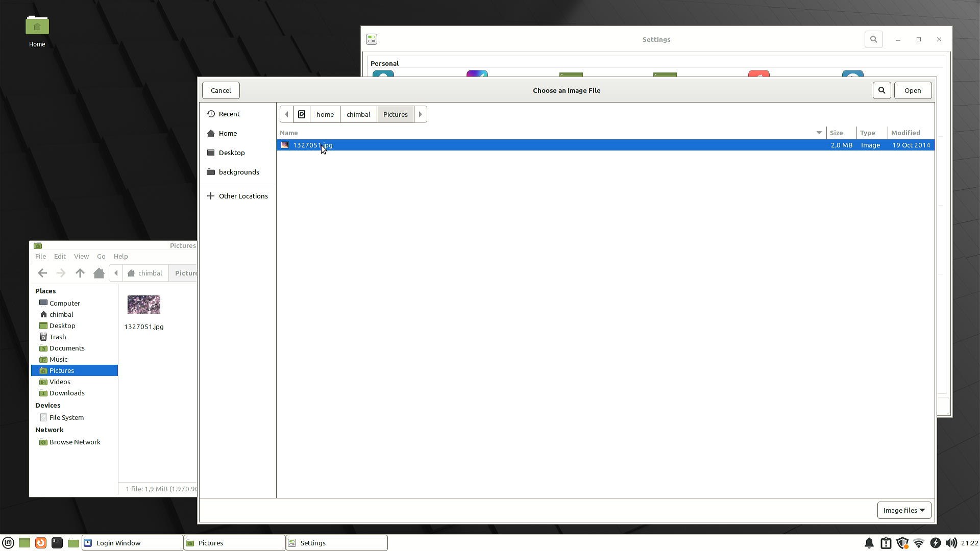Image resolution: width=980 pixels, height=551 pixels.
Task: Click the up-directory arrow in file manager
Action: point(80,273)
